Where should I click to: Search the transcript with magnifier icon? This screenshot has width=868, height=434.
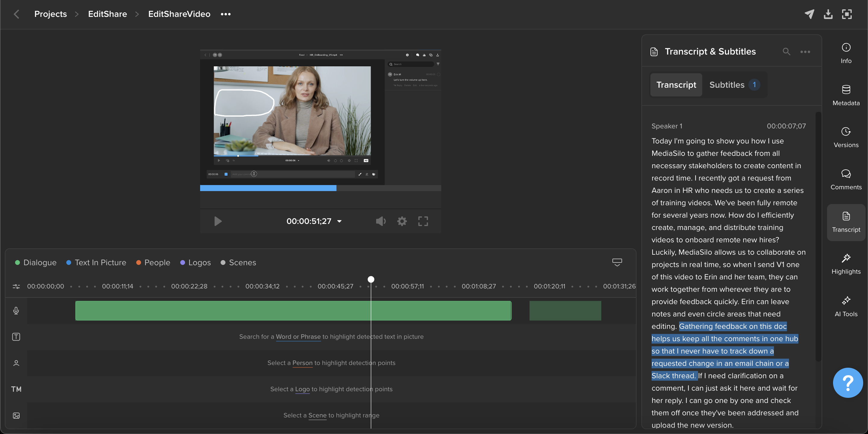786,52
